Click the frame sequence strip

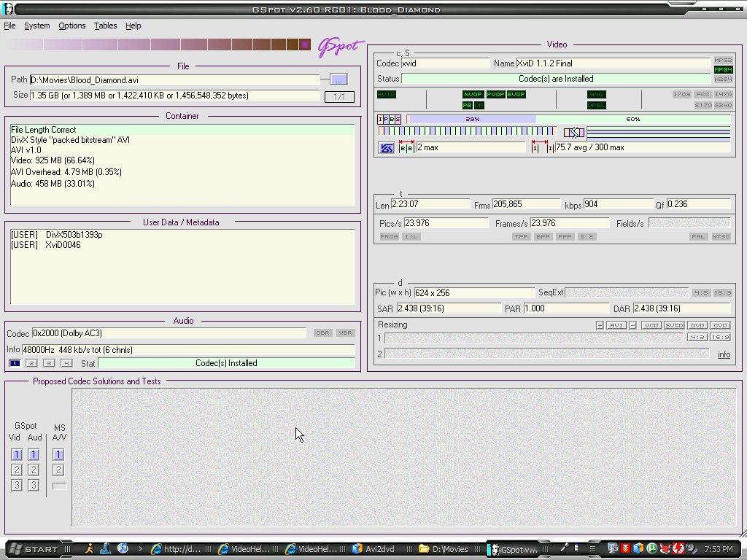(x=467, y=131)
